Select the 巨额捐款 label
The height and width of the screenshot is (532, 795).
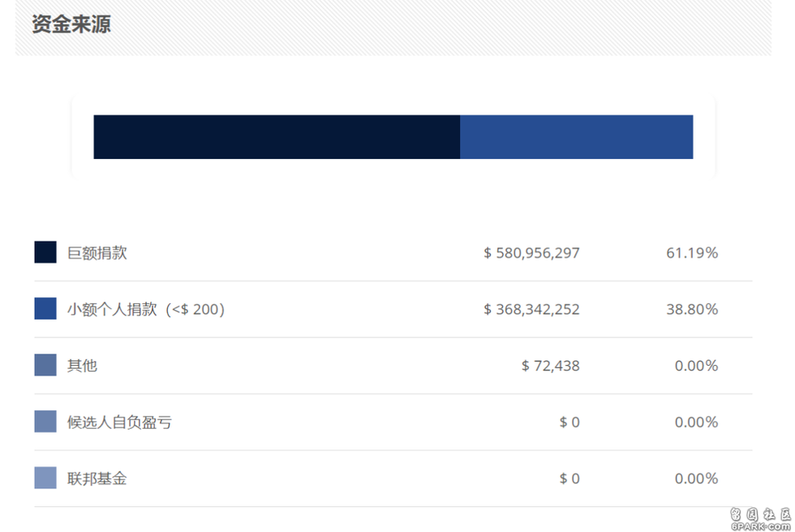click(x=97, y=253)
